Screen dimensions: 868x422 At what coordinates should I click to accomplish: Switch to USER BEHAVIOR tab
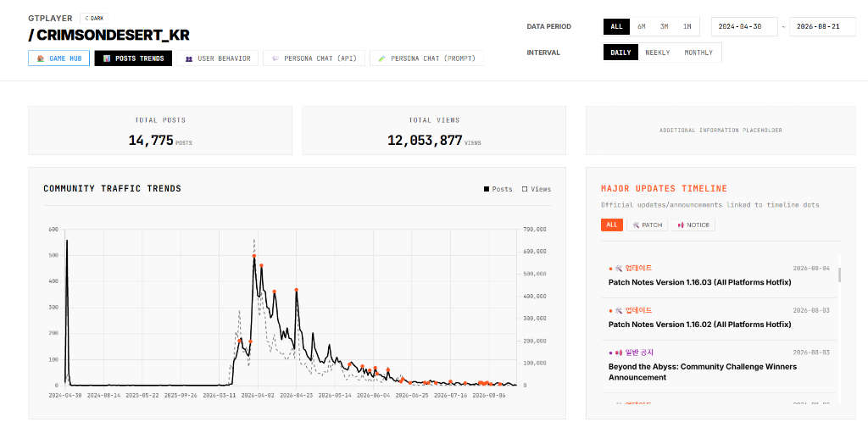click(218, 58)
